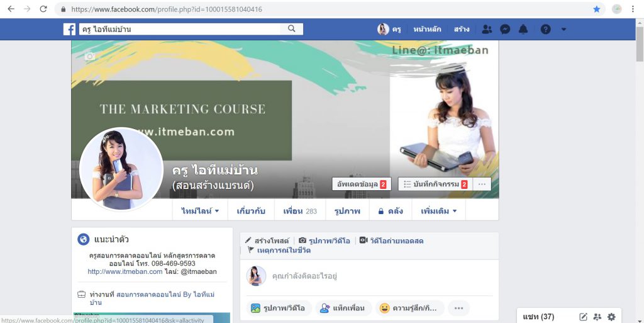Select รูปภาพ/วิดีโo tab in composer header
The image size is (644, 323).
point(325,241)
